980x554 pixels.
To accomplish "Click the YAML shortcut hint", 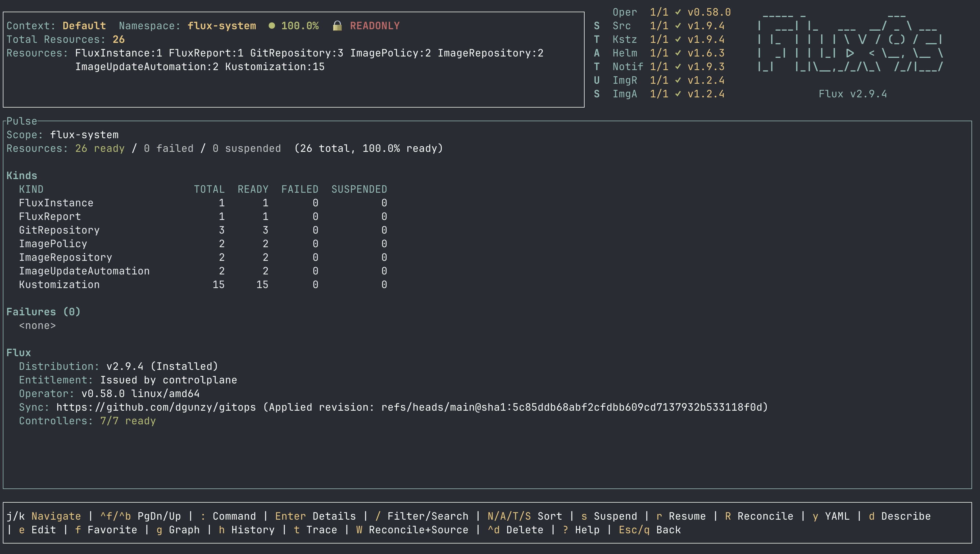I will click(x=831, y=516).
